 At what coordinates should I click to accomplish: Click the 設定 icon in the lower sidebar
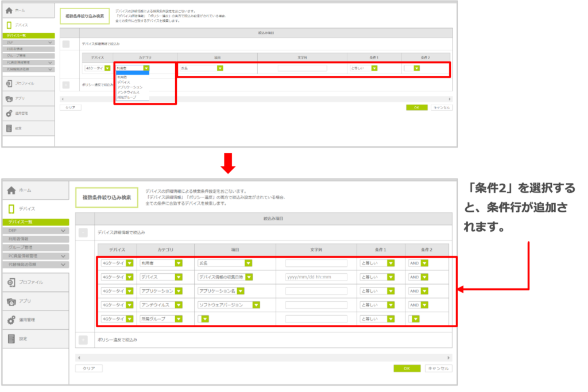(11, 339)
